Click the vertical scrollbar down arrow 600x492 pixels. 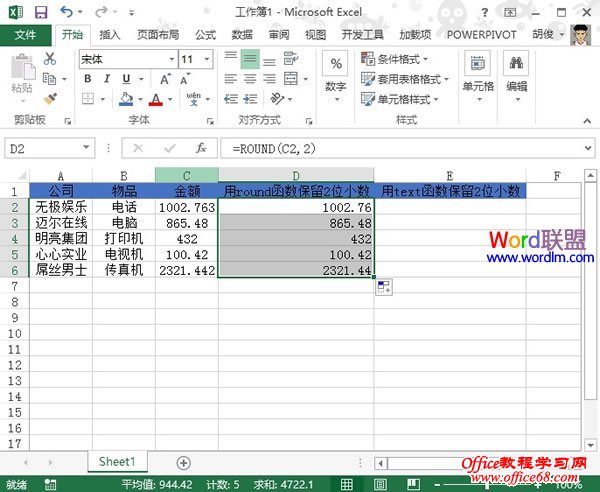coord(590,445)
